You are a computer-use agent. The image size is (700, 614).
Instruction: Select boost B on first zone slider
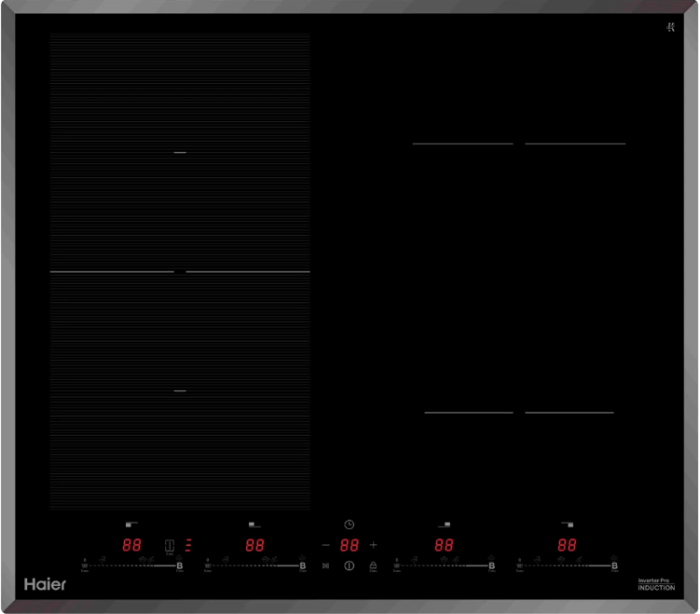(x=180, y=566)
